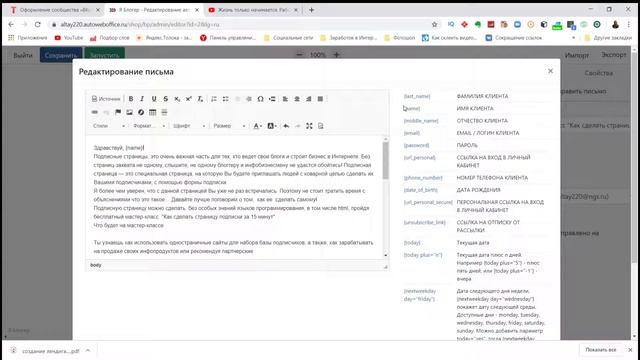Image resolution: width=640 pixels, height=360 pixels.
Task: Click the scroll-down arrow of the editor
Action: 385,255
